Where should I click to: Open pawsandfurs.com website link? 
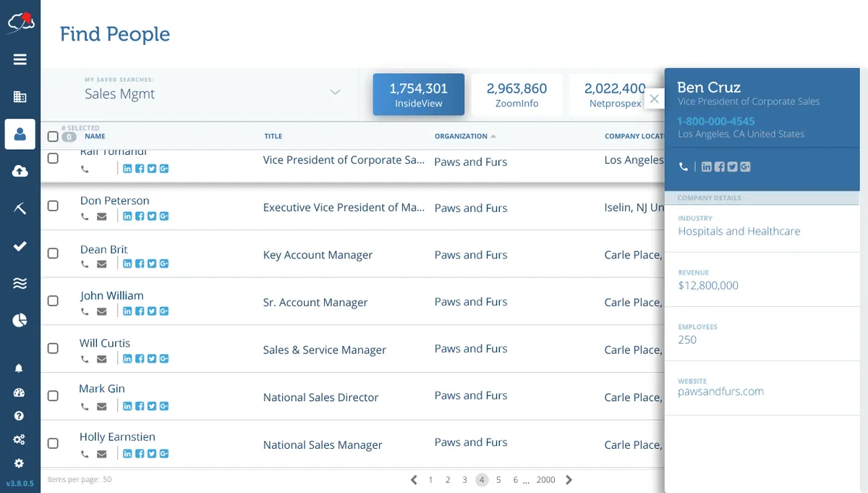[x=720, y=392]
